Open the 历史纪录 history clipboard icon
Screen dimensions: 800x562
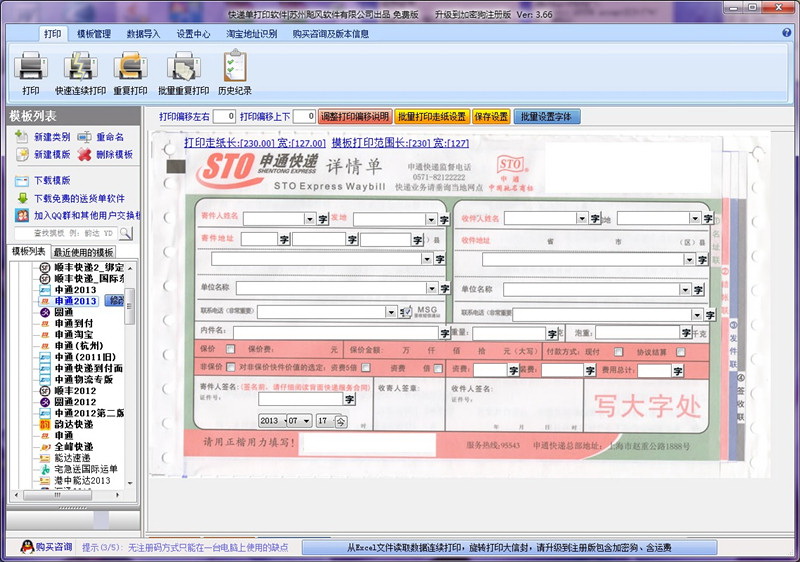click(235, 65)
